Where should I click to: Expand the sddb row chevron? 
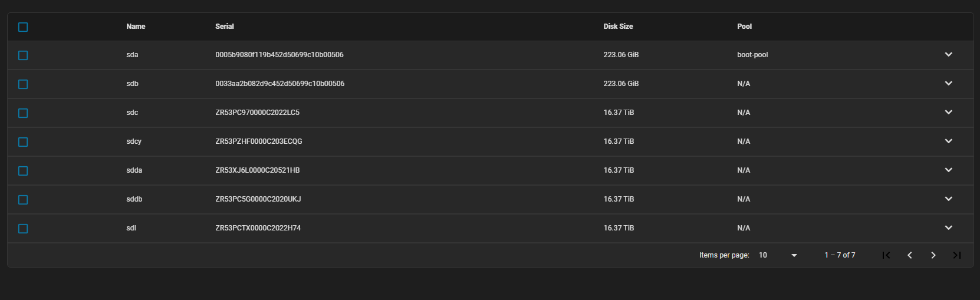[x=949, y=199]
